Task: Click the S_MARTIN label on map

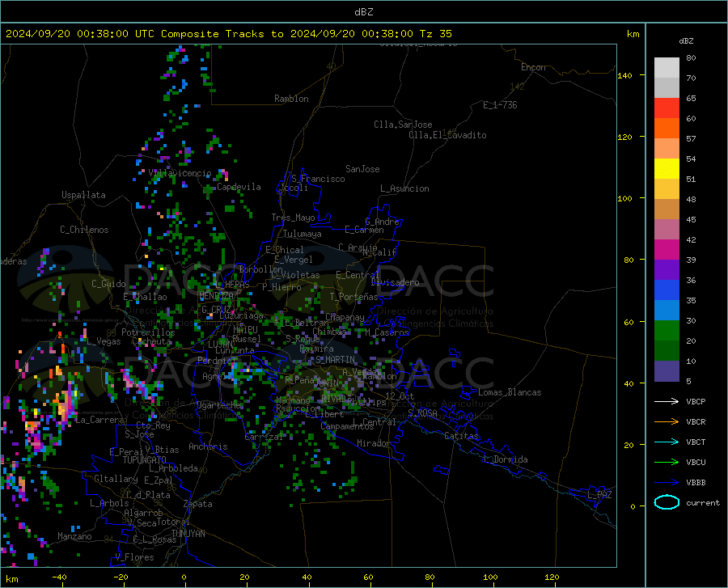Action: 335,360
